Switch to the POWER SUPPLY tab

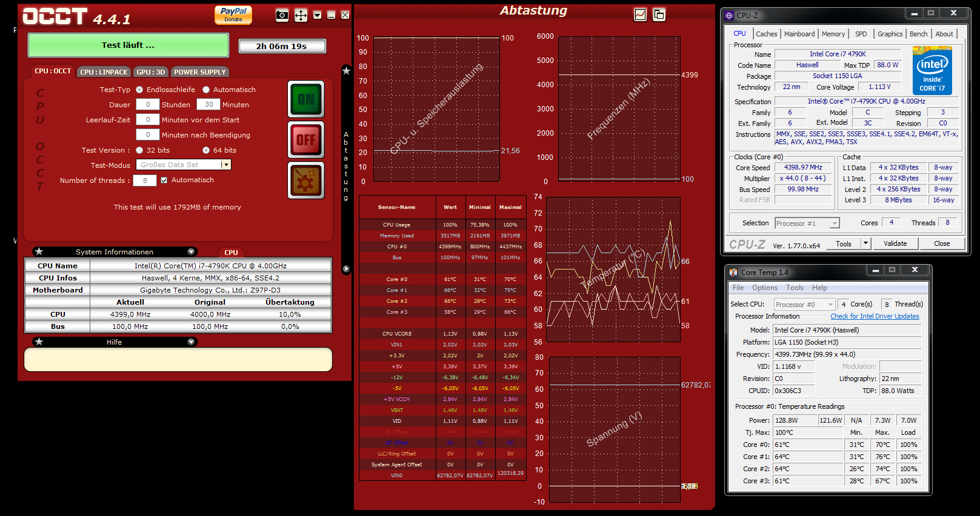pos(200,72)
